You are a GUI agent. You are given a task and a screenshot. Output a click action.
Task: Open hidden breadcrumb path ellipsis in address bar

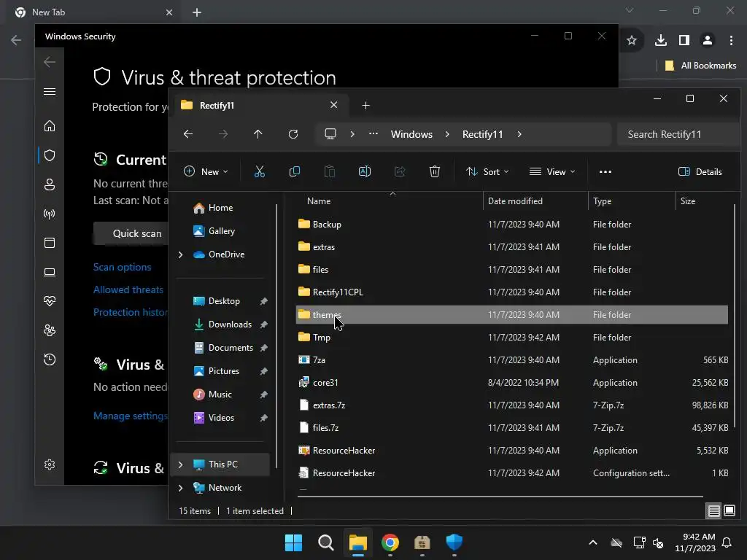pos(373,134)
